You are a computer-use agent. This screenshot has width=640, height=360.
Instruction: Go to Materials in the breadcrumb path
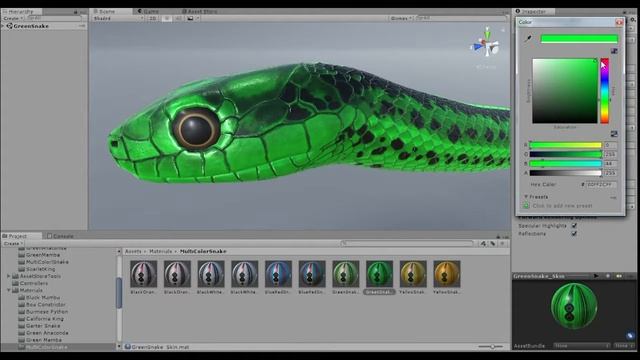[160, 251]
